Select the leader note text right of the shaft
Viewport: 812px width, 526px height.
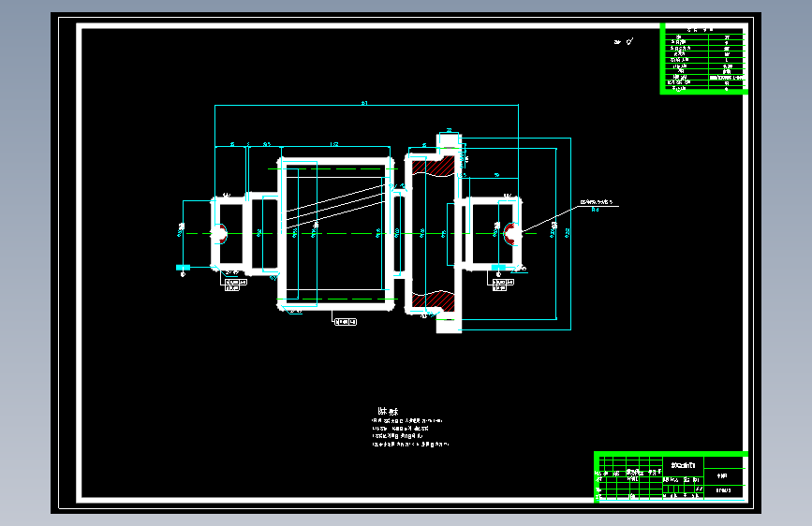(596, 202)
